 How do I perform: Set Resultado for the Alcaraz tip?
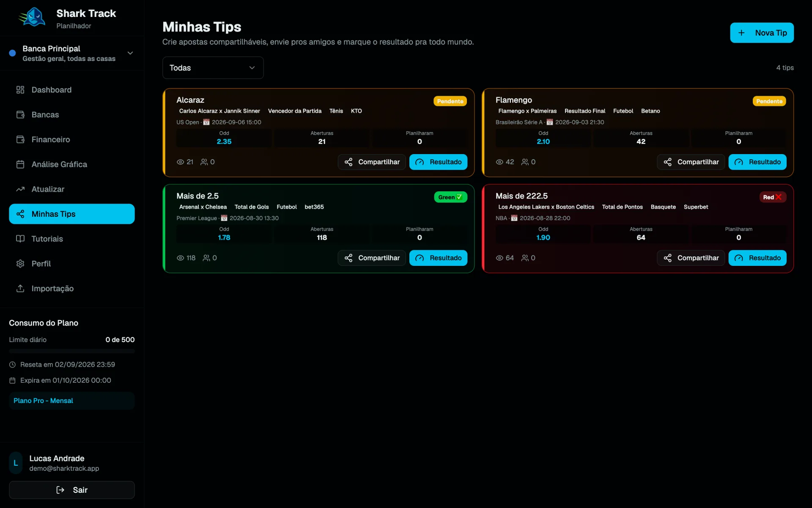click(x=438, y=162)
